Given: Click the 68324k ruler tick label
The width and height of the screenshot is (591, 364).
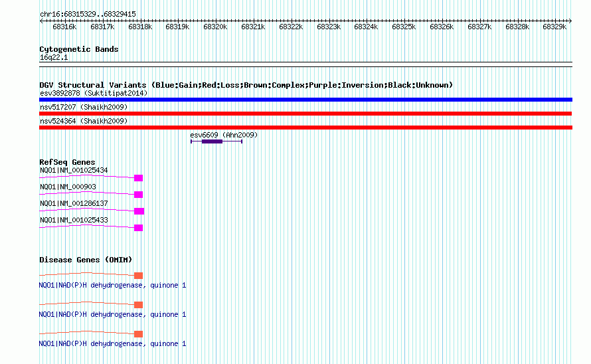Looking at the screenshot, I should coord(366,27).
